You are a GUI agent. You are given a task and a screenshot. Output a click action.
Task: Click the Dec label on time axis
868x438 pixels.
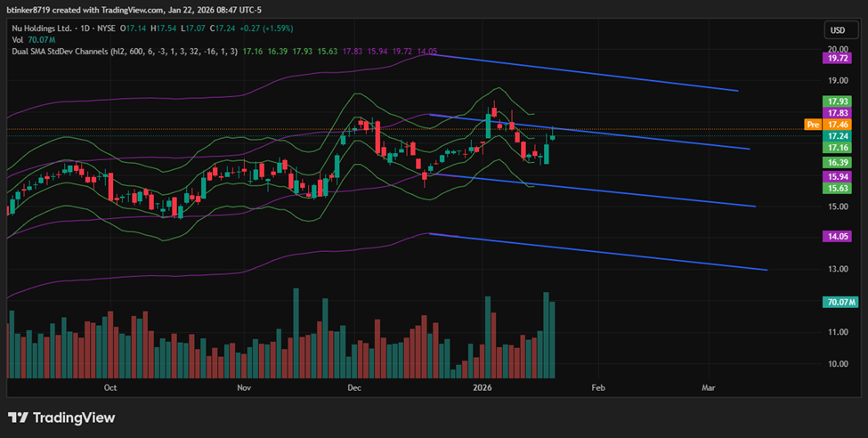[x=354, y=388]
